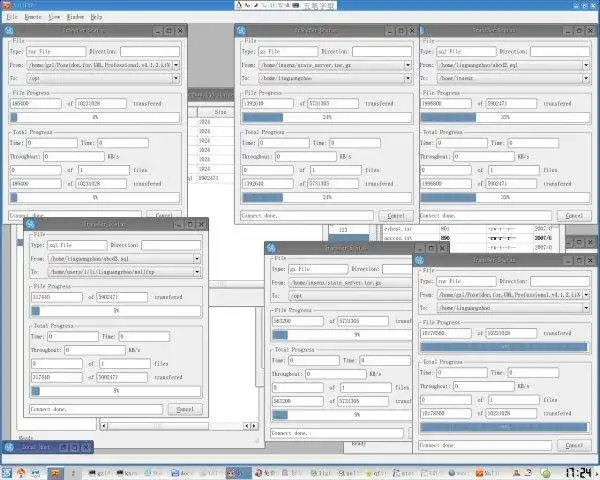Screen dimensions: 600x480
Task: Click the 20% File Progress bar
Action: point(505,117)
